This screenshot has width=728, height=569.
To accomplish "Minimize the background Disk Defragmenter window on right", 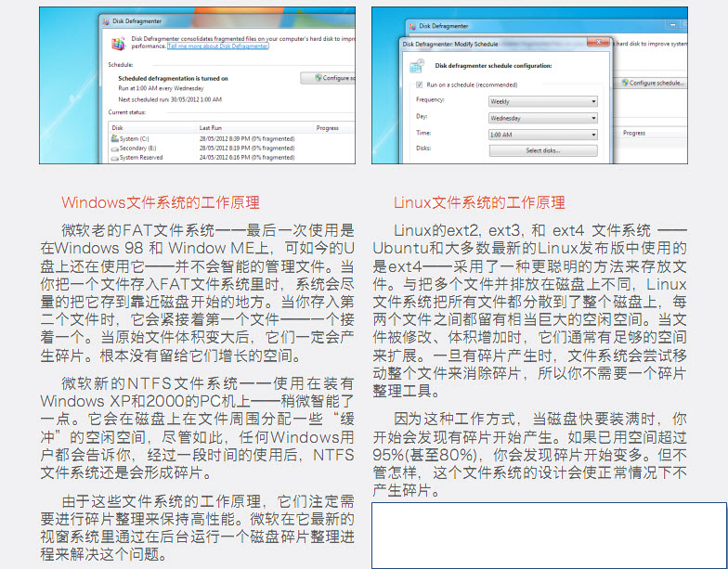I will click(672, 24).
